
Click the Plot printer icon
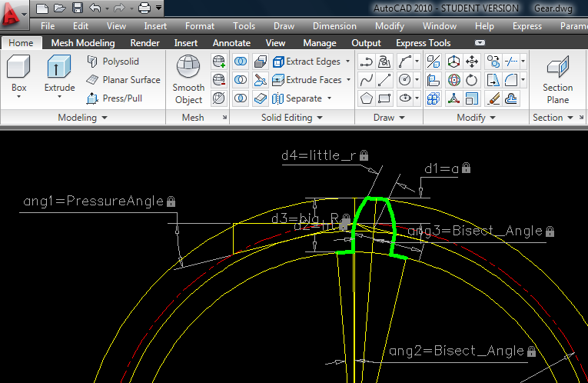[145, 8]
